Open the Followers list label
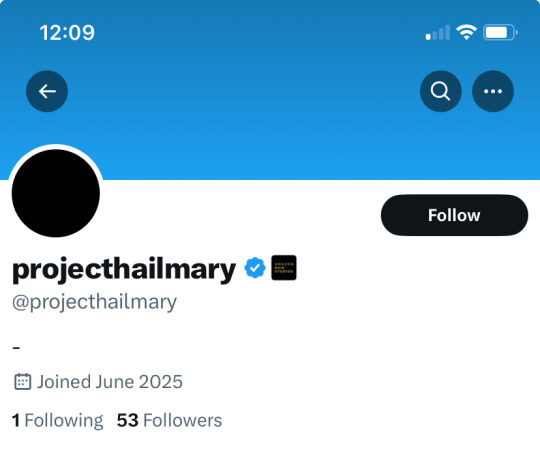Screen dimensions: 540x450 click(x=183, y=420)
